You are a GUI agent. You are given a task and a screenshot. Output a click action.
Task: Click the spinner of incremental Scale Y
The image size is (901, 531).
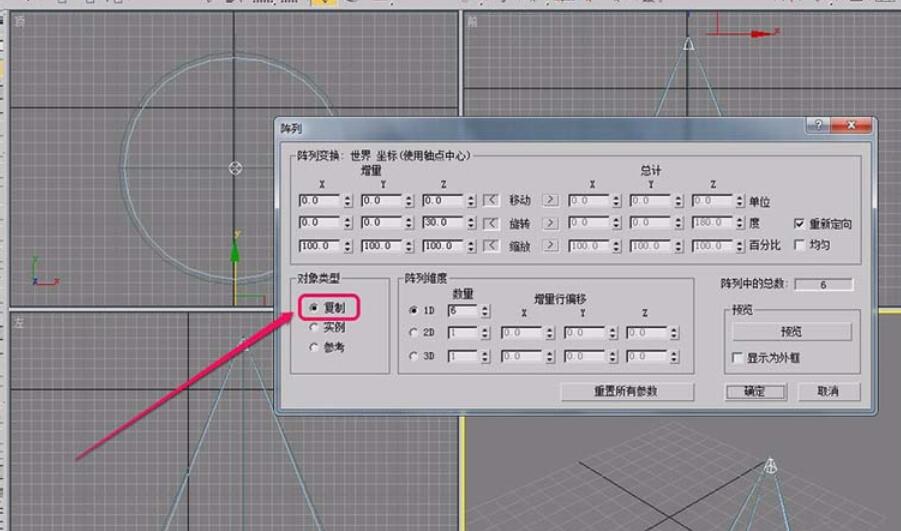point(409,246)
